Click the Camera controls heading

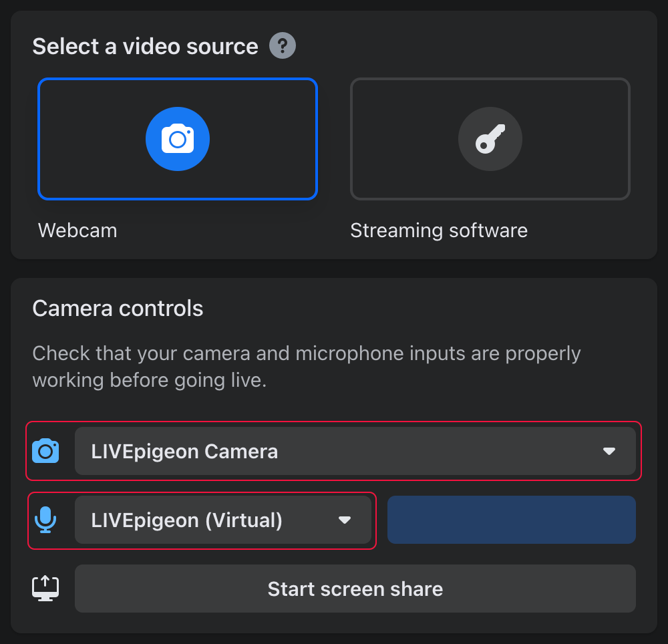pos(118,308)
